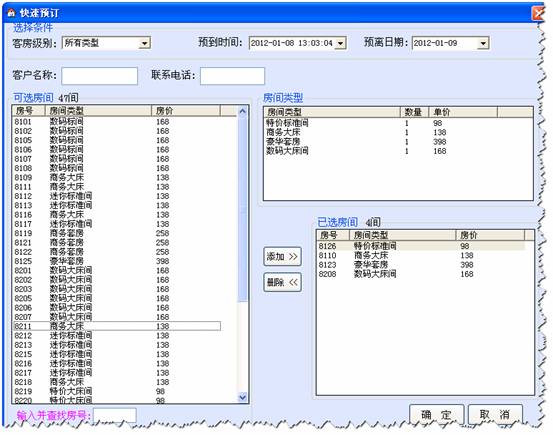Confirm booking with 确定 button
Viewport: 553px width, 435px height.
[436, 415]
